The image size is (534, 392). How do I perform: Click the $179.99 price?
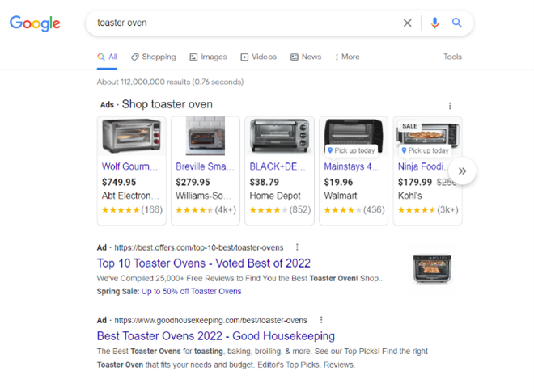click(415, 182)
